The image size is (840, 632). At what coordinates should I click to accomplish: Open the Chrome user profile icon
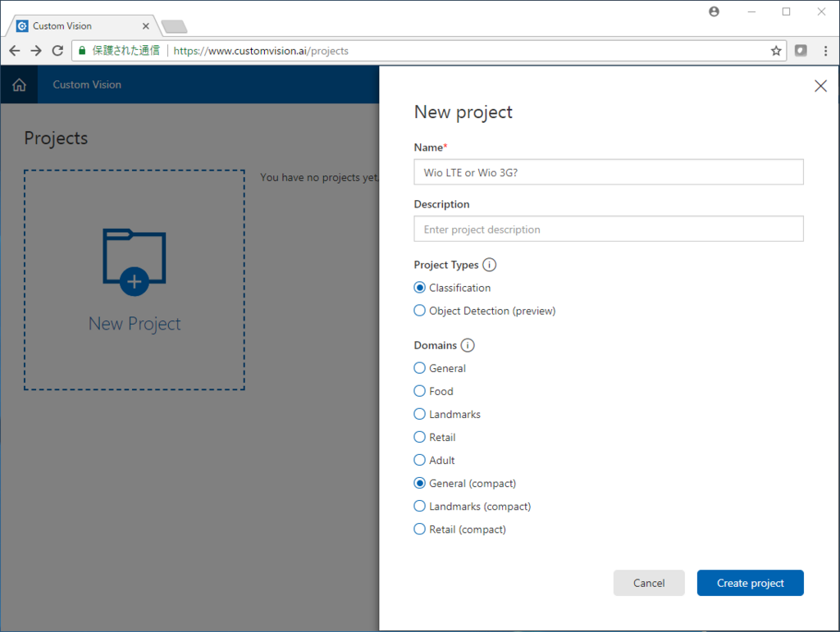(x=714, y=11)
